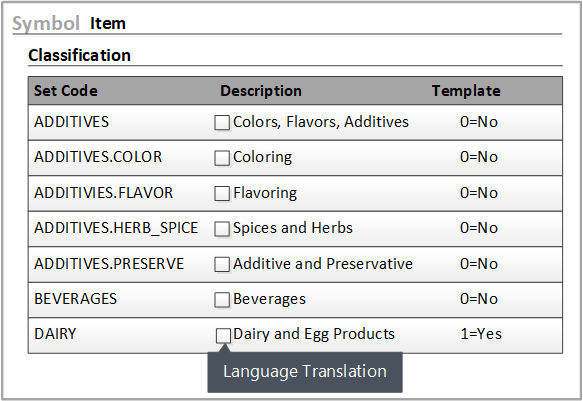Screen dimensions: 583x401
Task: Click the translation box next to Flavoring
Action: [x=222, y=194]
